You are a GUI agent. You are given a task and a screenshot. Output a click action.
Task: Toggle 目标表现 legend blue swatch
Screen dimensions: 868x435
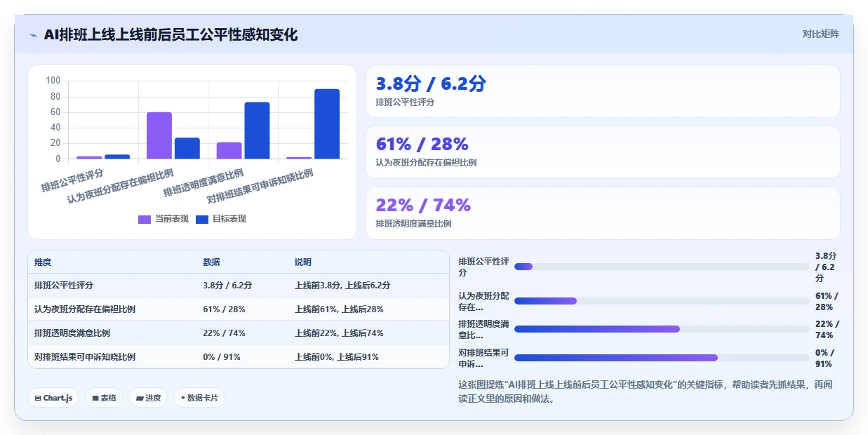tap(202, 219)
